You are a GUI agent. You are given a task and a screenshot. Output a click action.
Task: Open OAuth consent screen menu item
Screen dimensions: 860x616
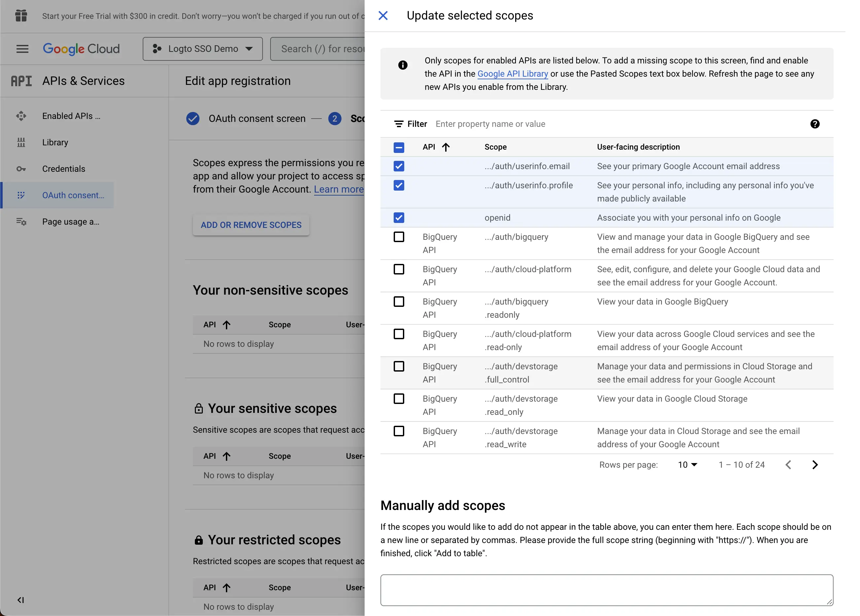(x=73, y=195)
